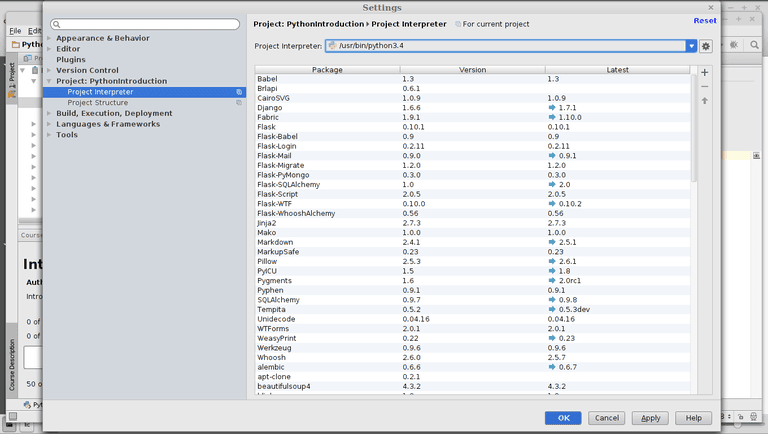This screenshot has width=768, height=434.
Task: Expand the Editor settings node
Action: [49, 49]
